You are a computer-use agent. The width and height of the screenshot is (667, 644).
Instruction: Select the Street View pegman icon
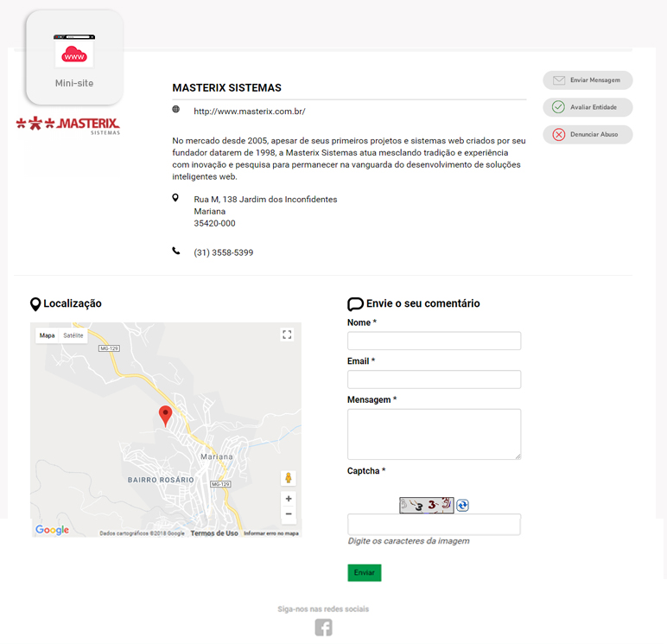(x=289, y=478)
